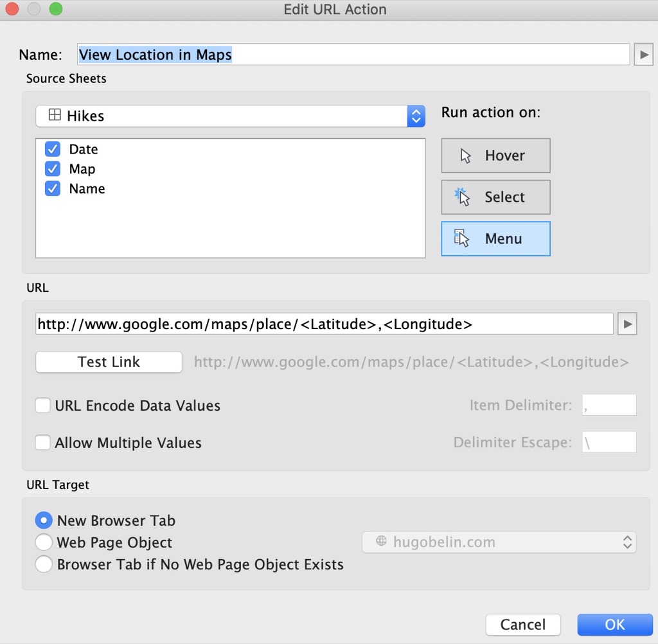
Task: Click inside the Item Delimiter field
Action: 608,404
